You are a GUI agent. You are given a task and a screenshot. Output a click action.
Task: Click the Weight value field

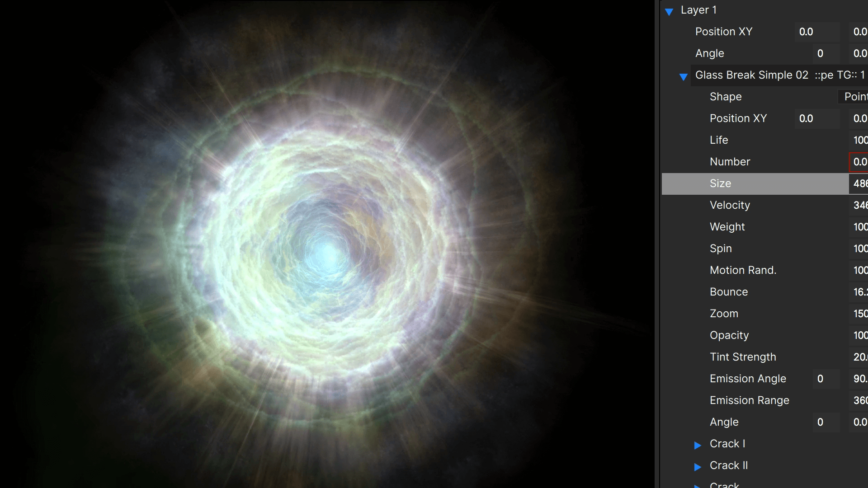pos(859,227)
